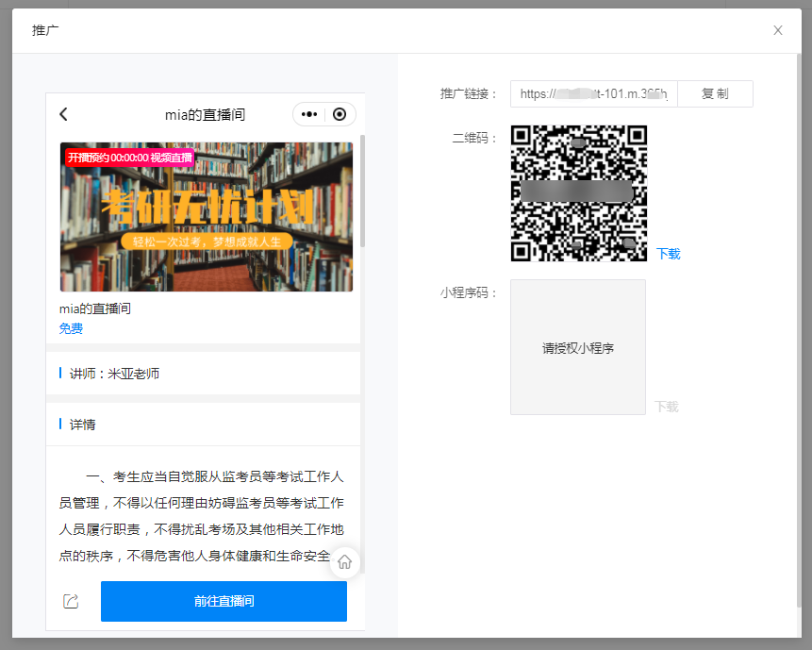This screenshot has height=650, width=812.
Task: Click the mia的直播间 title under banner
Action: 95,308
